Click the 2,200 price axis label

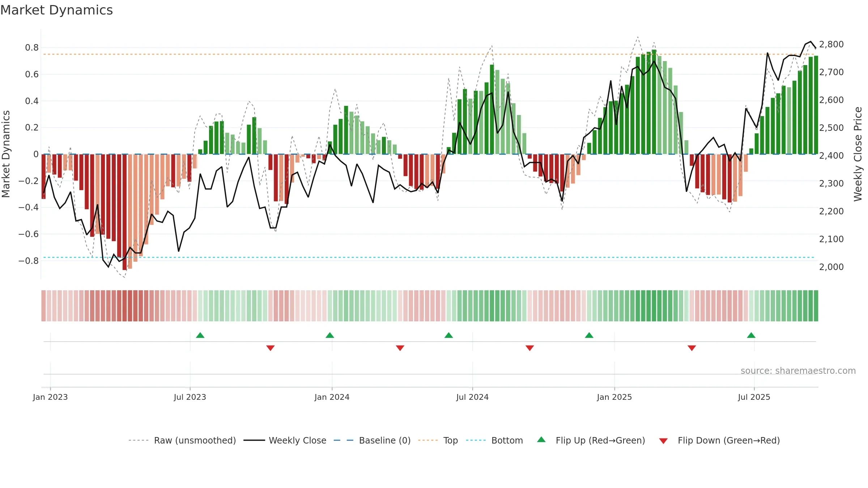coord(831,211)
